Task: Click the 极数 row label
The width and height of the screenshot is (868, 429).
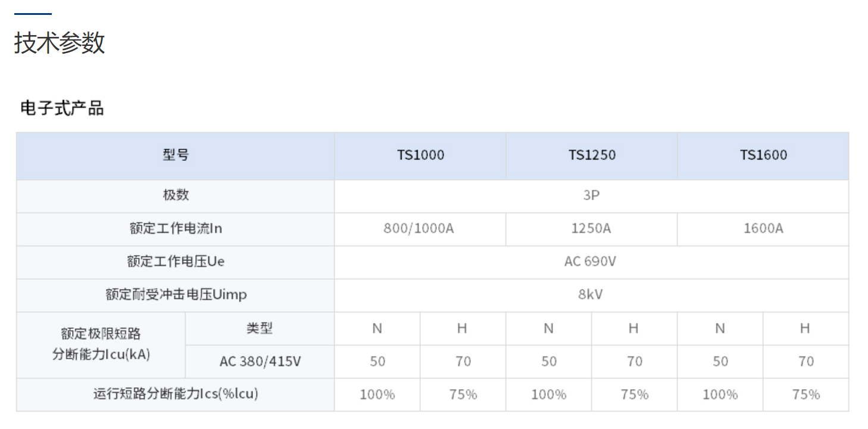Action: coord(175,195)
